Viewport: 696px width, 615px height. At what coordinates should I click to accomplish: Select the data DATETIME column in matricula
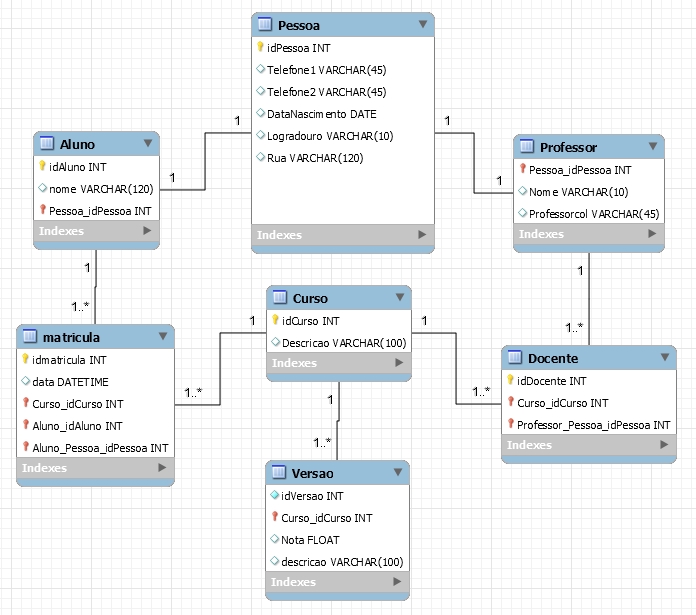71,382
